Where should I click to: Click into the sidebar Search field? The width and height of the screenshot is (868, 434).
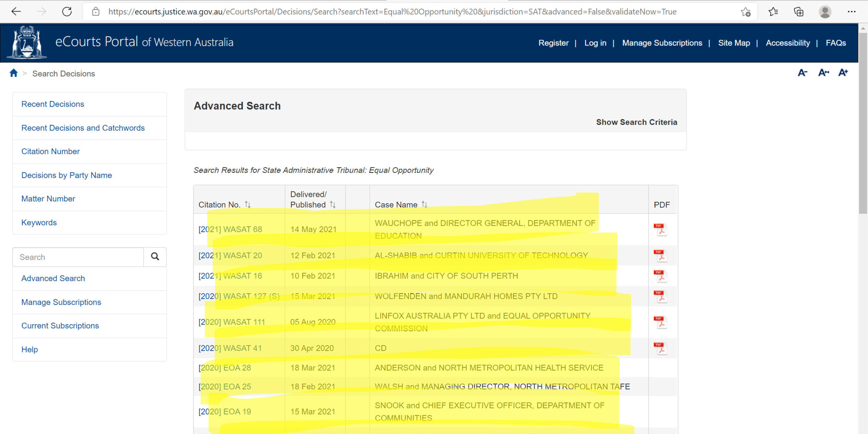pos(78,257)
